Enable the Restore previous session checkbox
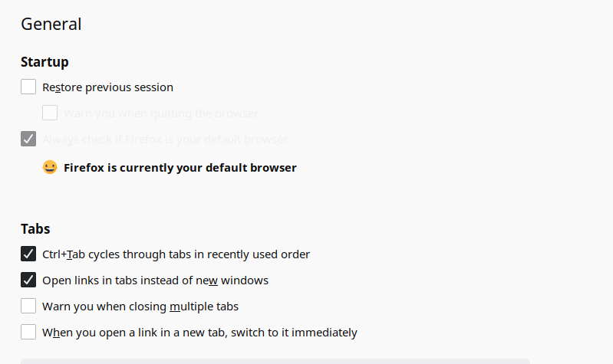 [x=28, y=87]
